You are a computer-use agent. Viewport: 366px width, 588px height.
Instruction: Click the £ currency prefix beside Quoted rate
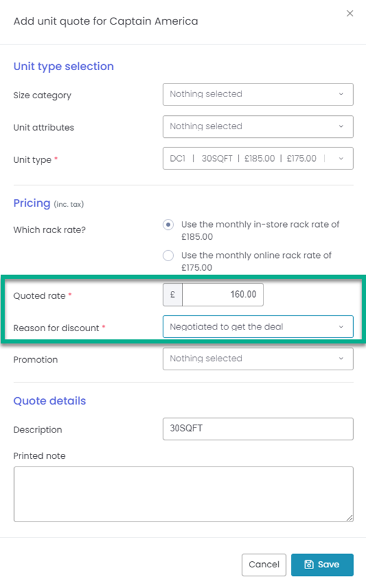[171, 294]
